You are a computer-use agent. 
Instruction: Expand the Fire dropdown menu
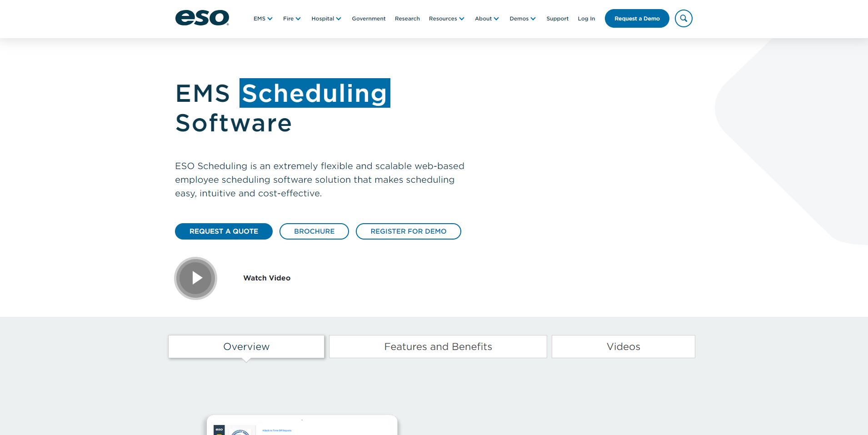point(292,19)
